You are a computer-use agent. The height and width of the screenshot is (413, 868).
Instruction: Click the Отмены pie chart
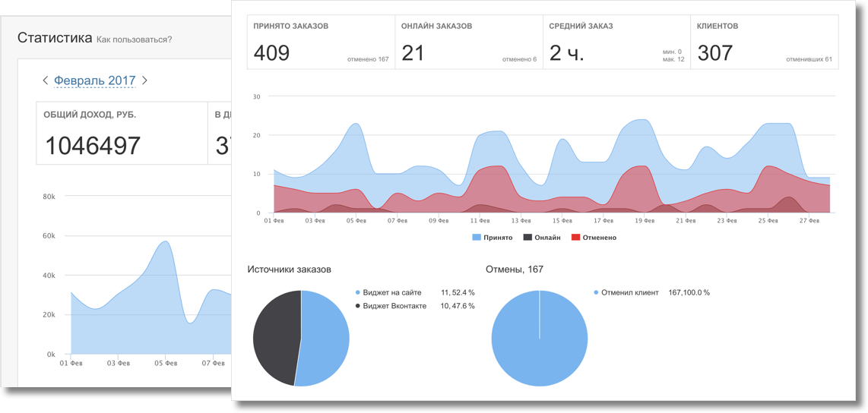coord(540,339)
